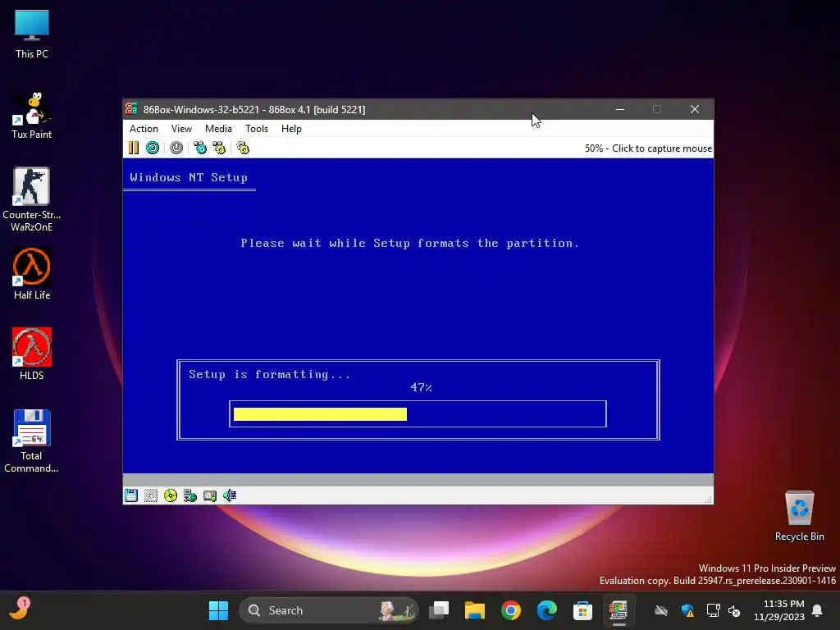
Task: Open Windows Security tray icon
Action: click(688, 610)
